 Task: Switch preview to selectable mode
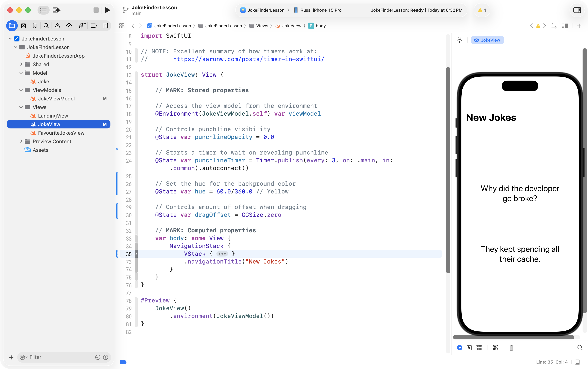(x=469, y=348)
